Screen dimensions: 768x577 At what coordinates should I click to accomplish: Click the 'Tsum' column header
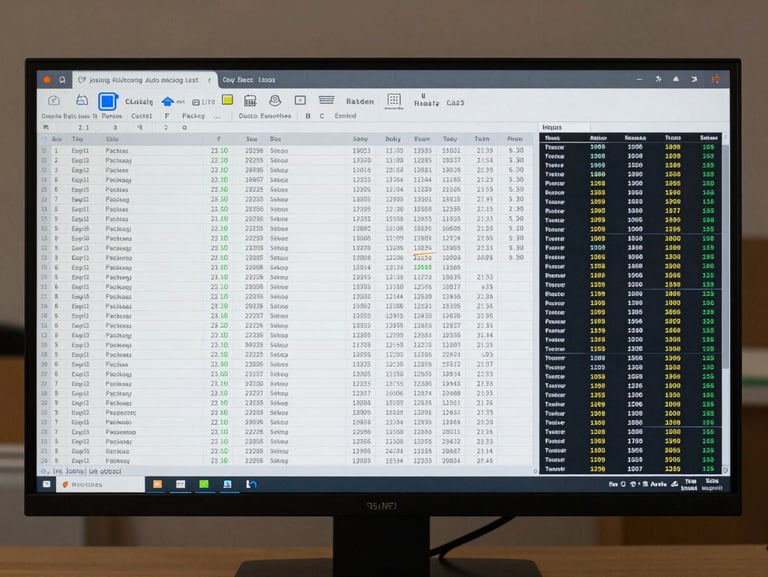coord(422,139)
